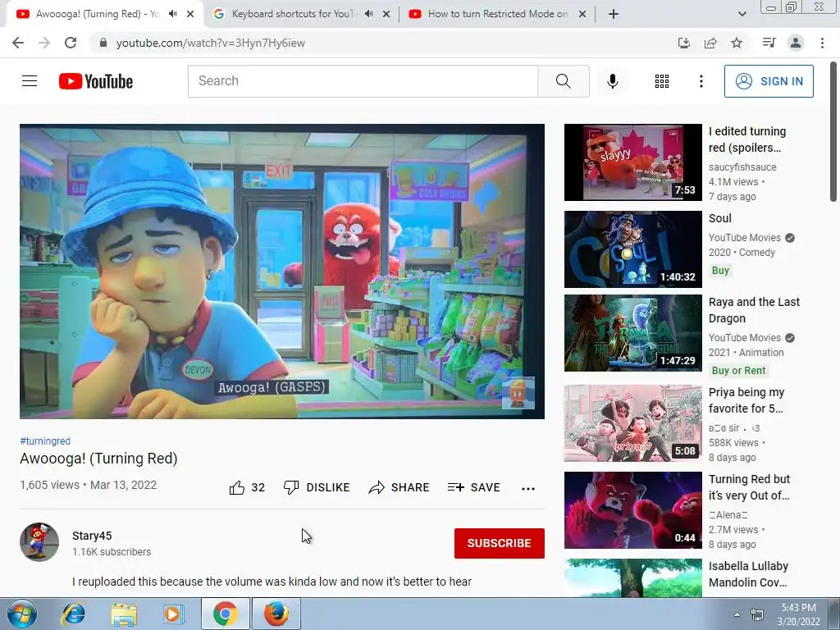The image size is (840, 630).
Task: Subscribe to Stary45 channel
Action: [500, 543]
